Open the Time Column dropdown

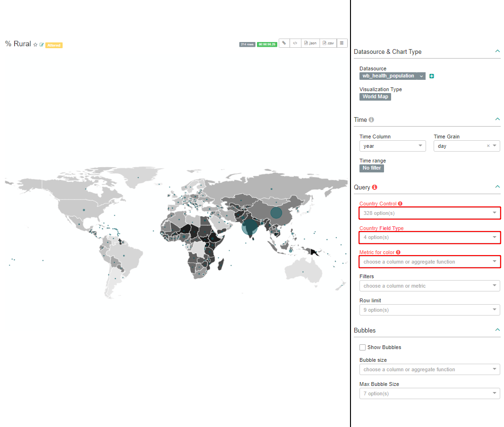[x=392, y=146]
